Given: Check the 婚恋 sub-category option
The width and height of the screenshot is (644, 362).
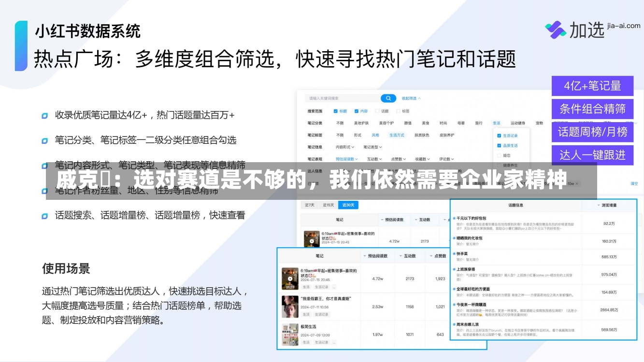Looking at the screenshot, I should click(x=499, y=155).
